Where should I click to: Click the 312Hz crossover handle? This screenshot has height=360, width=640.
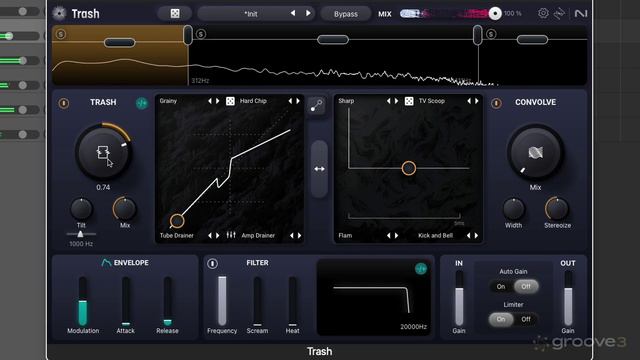point(188,35)
